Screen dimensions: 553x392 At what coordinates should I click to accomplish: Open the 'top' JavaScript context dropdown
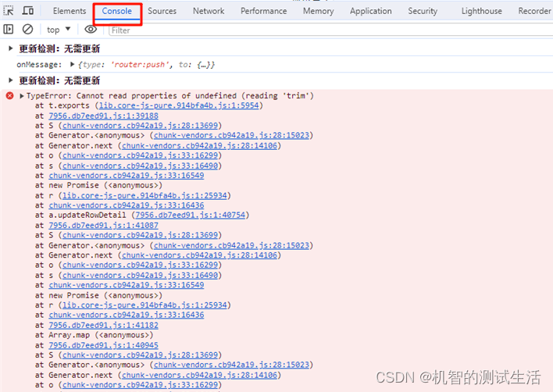coord(59,30)
